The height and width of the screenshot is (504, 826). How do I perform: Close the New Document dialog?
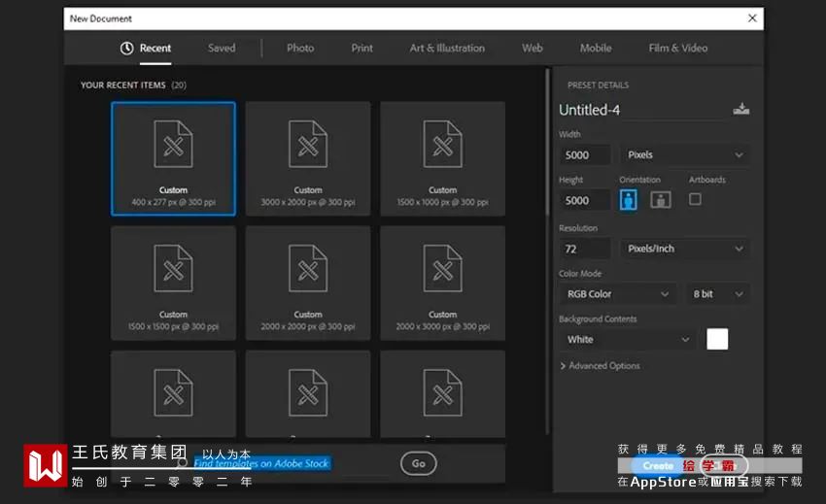click(752, 18)
